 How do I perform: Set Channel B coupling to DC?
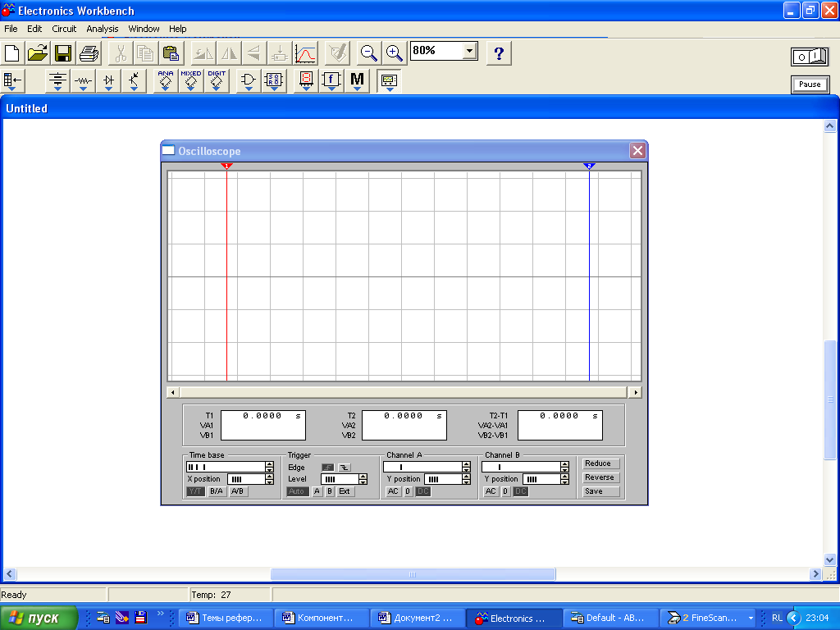(x=521, y=491)
